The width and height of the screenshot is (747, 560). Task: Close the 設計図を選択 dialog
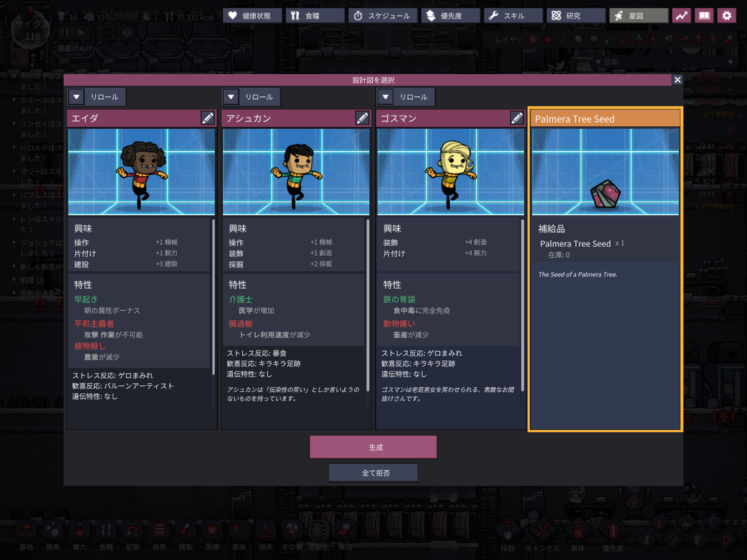(677, 80)
